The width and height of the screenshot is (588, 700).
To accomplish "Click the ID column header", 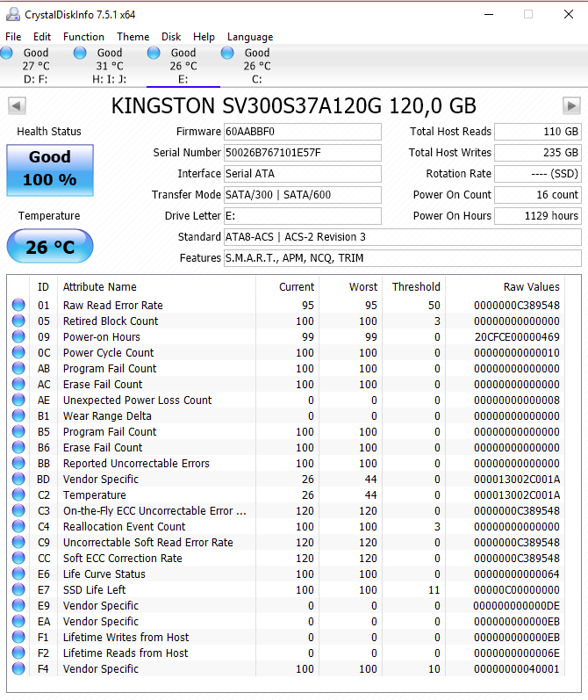I will [x=43, y=286].
